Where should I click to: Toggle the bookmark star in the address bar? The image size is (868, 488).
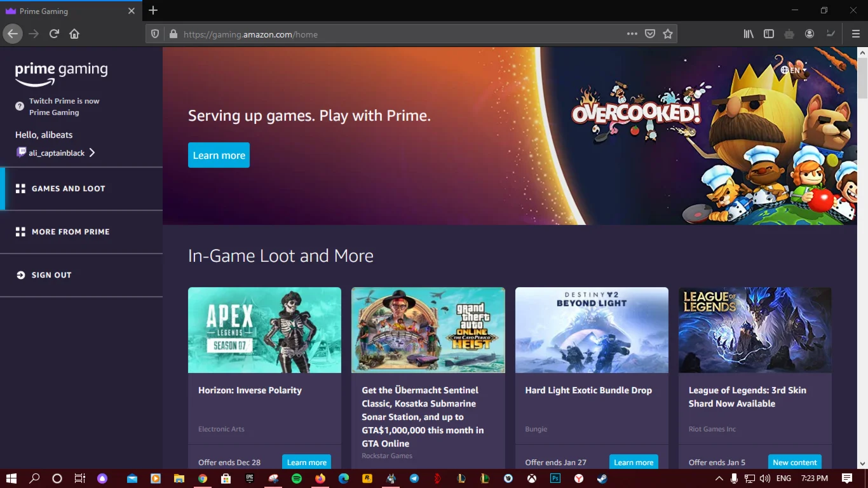coord(668,34)
